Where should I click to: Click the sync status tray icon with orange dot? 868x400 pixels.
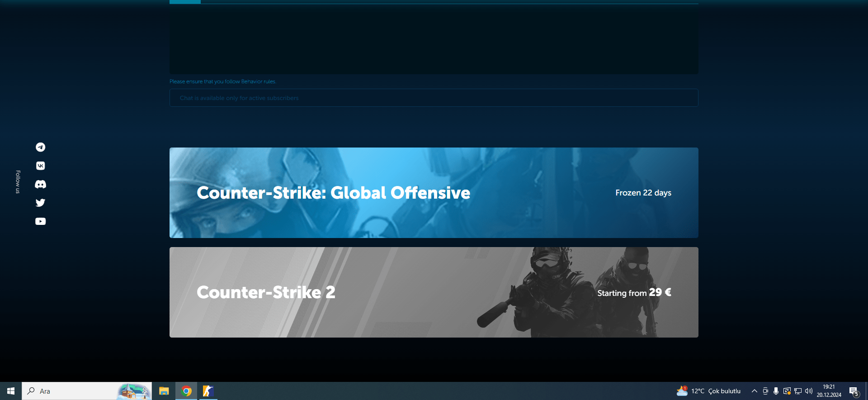787,391
